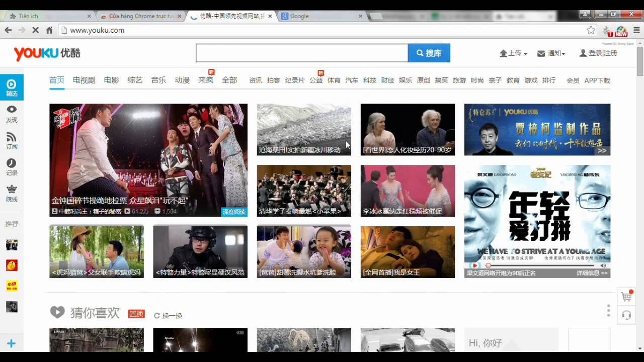Image resolution: width=644 pixels, height=362 pixels.
Task: Click the Youku search input field
Action: [302, 53]
